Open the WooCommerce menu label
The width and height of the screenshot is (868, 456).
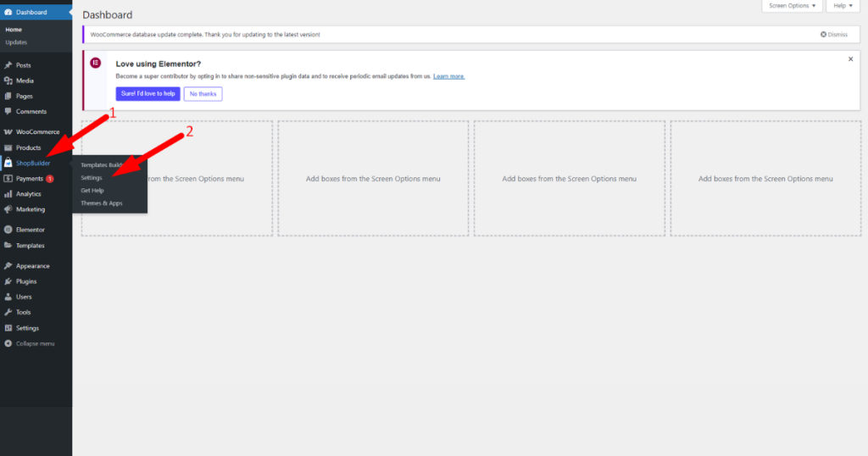[x=37, y=131]
